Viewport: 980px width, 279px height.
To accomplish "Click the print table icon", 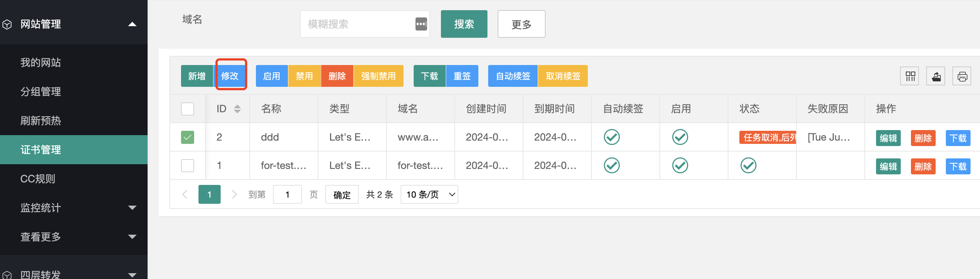I will pos(962,76).
